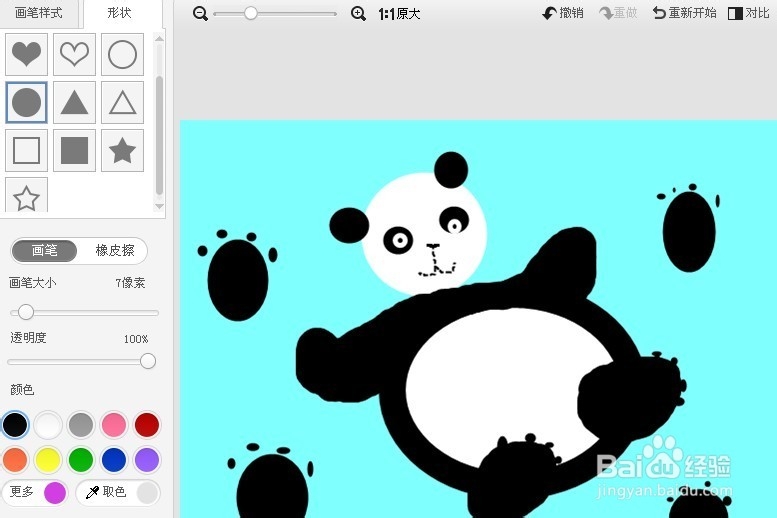Click the shapes list scrollbar thumb

click(x=159, y=135)
